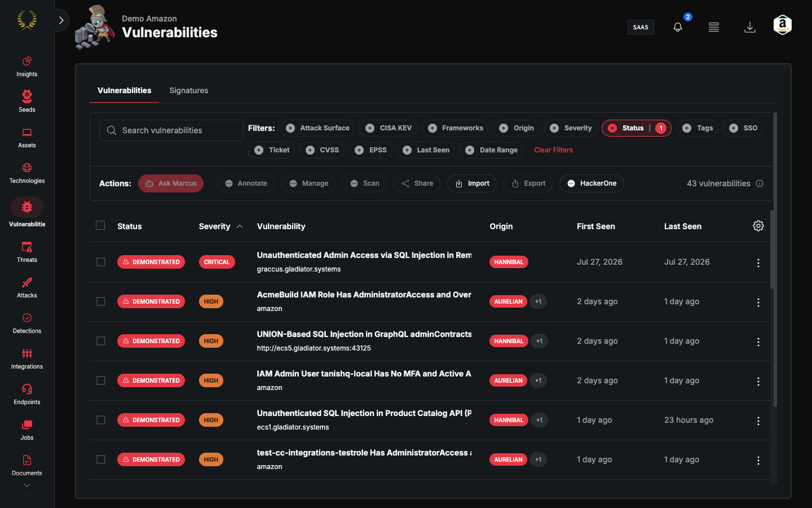Open the Amazon account avatar
This screenshot has height=508, width=812.
tap(783, 25)
